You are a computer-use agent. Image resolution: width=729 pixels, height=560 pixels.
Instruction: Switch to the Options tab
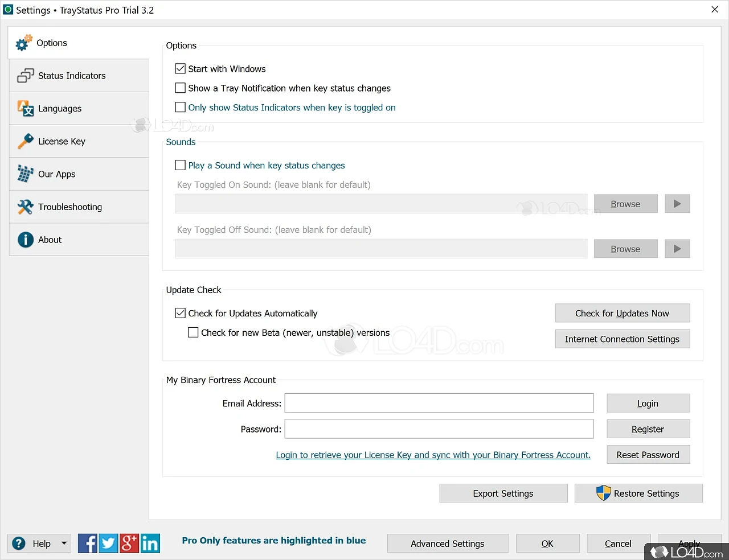(x=79, y=43)
